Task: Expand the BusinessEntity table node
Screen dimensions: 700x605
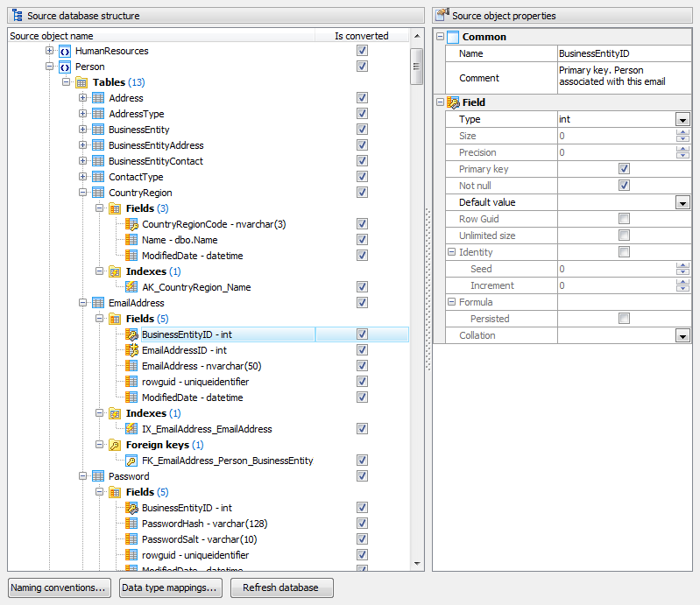Action: point(82,130)
